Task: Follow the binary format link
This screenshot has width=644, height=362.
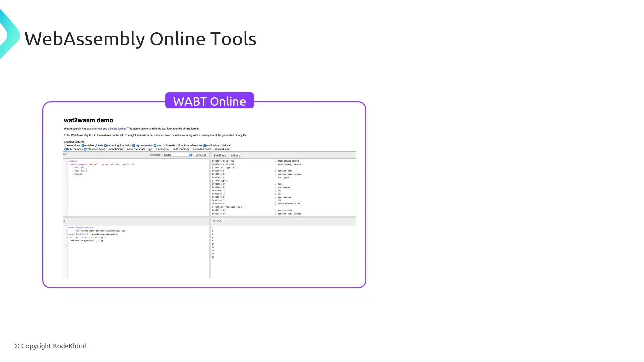Action: 118,129
